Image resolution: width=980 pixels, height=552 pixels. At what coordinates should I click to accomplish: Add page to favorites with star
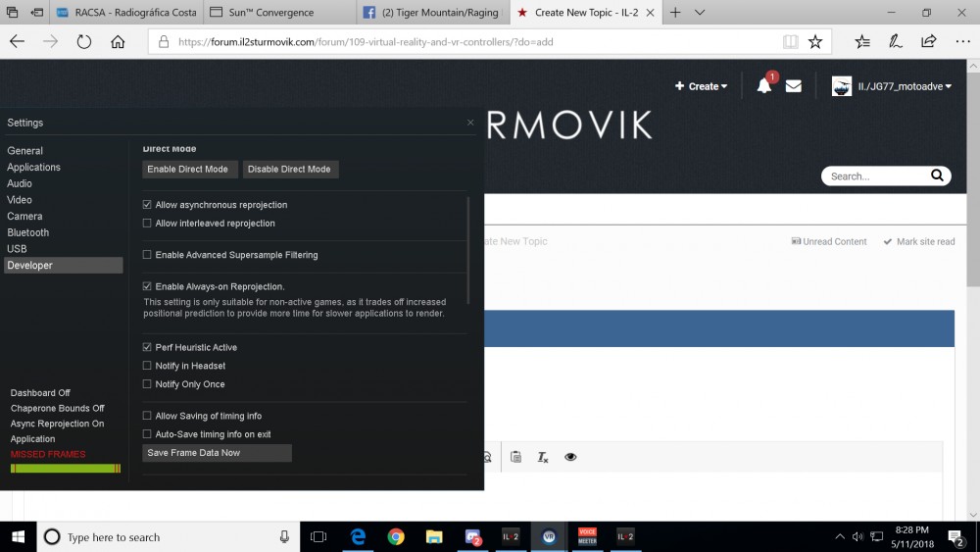pos(815,42)
